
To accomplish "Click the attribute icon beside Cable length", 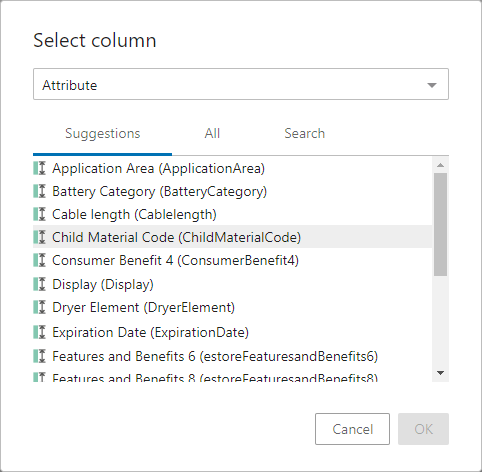I will click(39, 214).
